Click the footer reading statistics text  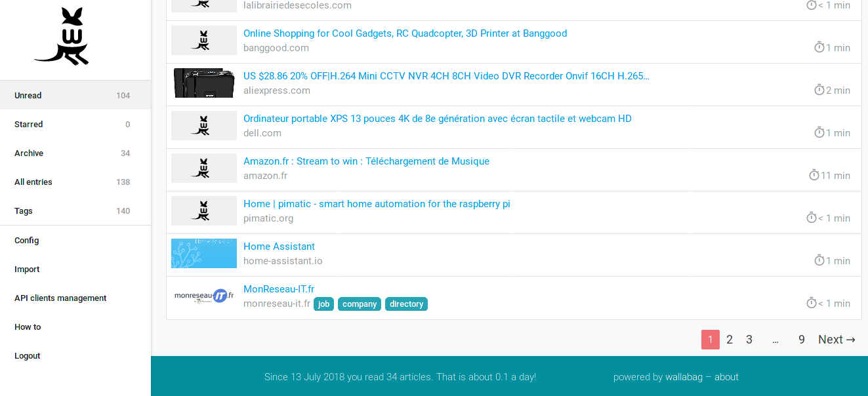[x=400, y=377]
